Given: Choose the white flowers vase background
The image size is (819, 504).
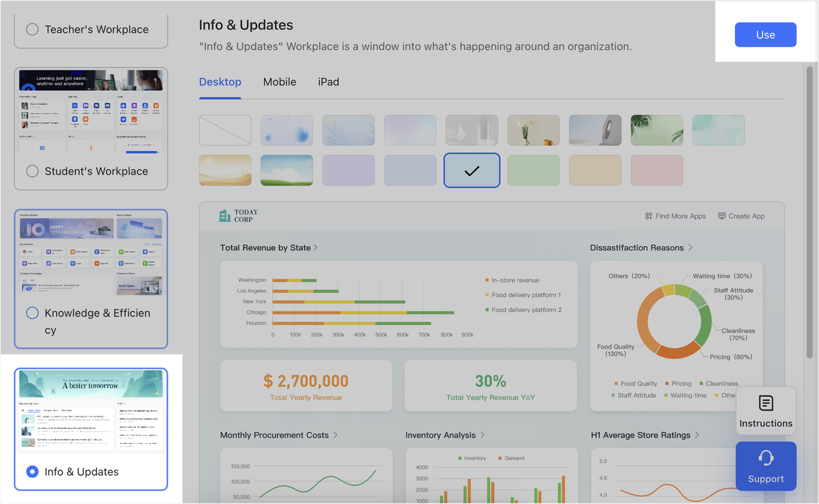Looking at the screenshot, I should click(534, 130).
